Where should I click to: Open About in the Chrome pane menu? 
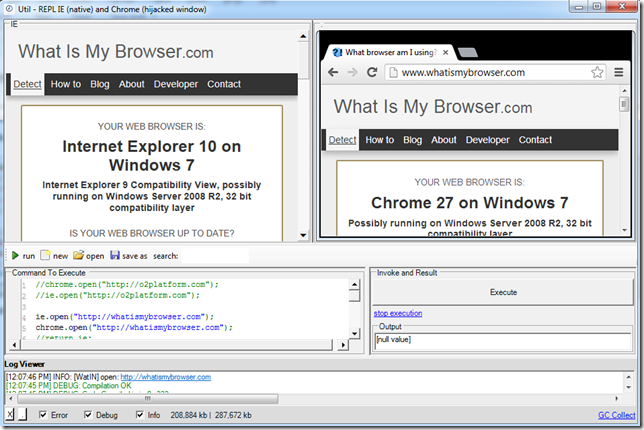pyautogui.click(x=444, y=140)
